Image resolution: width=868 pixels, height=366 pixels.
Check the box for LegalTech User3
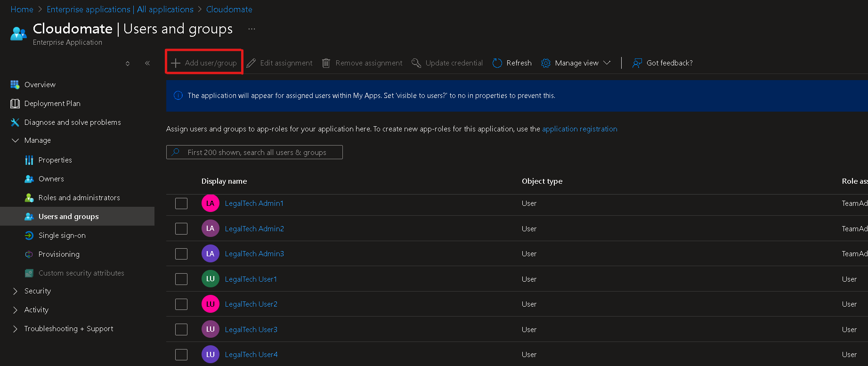181,329
